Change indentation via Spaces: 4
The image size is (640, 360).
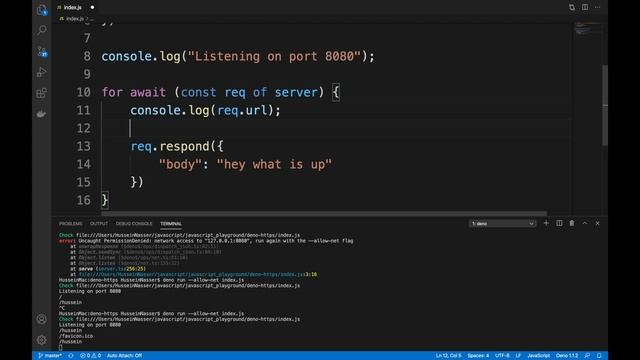point(478,356)
